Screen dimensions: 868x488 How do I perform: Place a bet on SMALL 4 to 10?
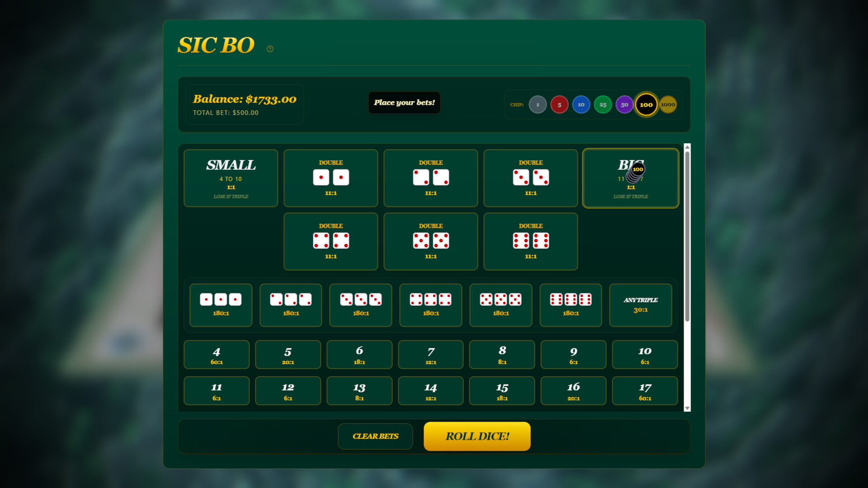[x=231, y=178]
